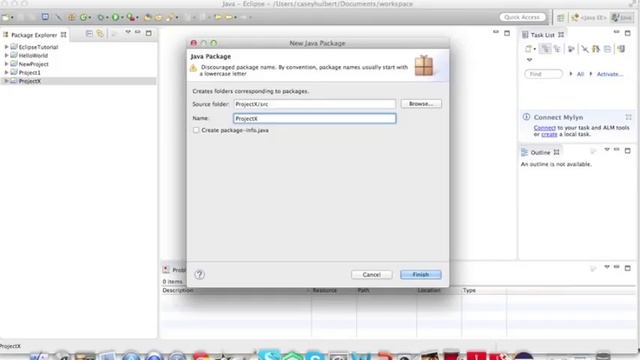This screenshot has height=360, width=640.
Task: Expand the Project1 project
Action: point(6,73)
